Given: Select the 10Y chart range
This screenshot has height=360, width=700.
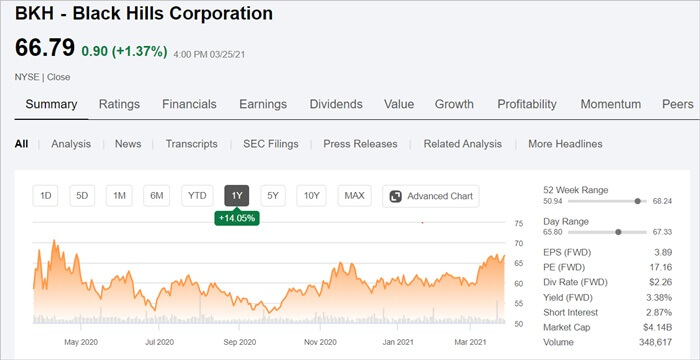Looking at the screenshot, I should (x=312, y=196).
